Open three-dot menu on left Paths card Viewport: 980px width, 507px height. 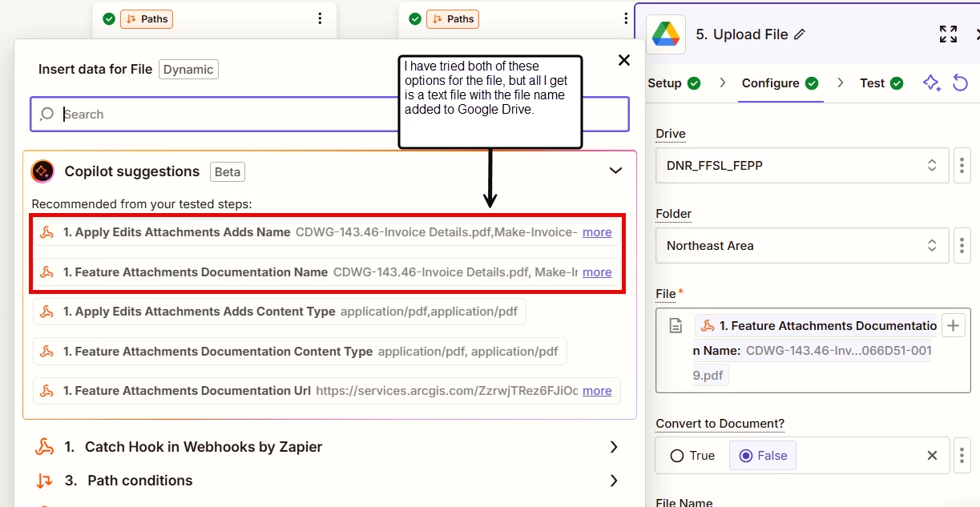[x=320, y=18]
